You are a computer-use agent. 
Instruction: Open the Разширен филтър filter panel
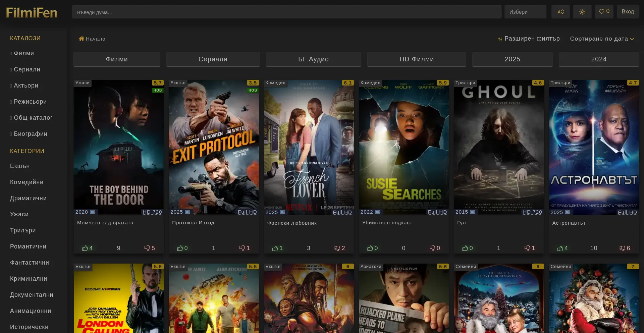(x=529, y=39)
